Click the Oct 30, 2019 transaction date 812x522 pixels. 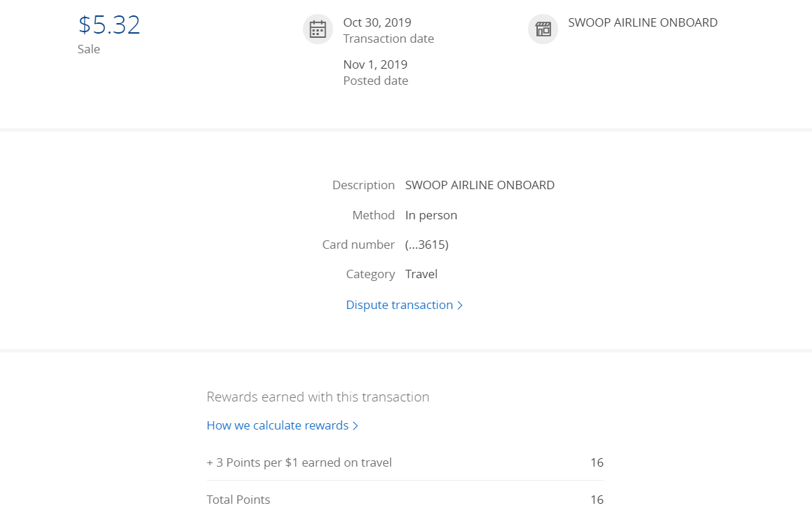tap(377, 22)
